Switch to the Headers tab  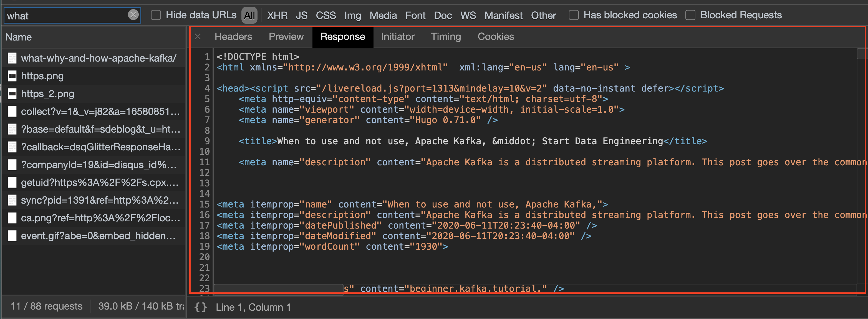(233, 36)
